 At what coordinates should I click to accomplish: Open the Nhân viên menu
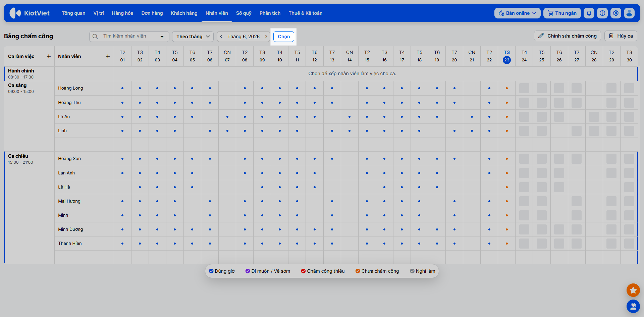[x=217, y=13]
